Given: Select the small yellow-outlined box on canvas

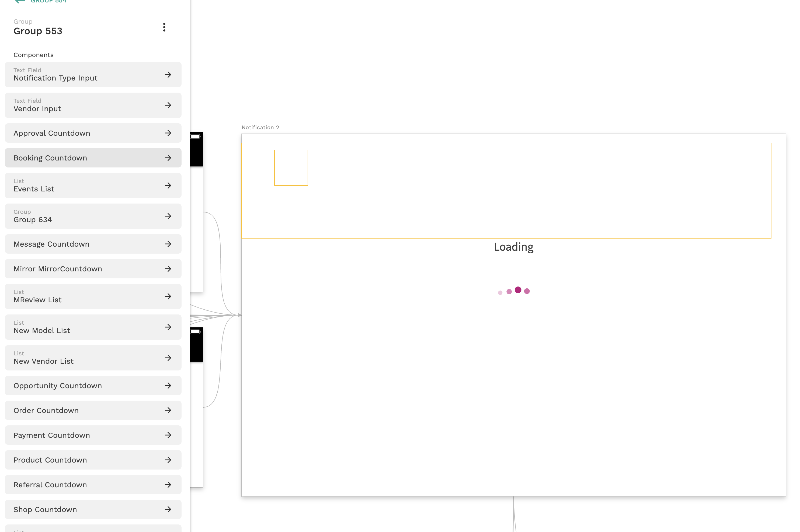Looking at the screenshot, I should click(291, 168).
